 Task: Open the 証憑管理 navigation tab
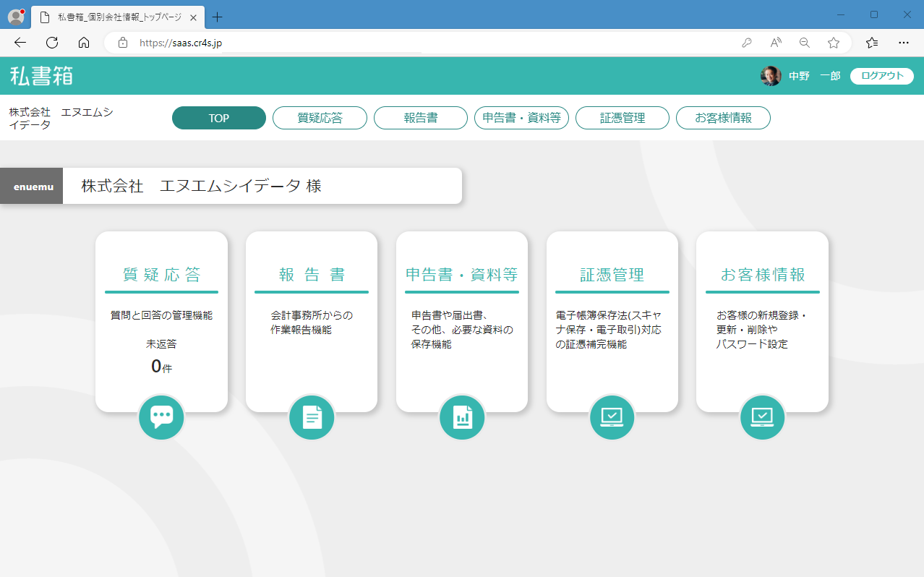(623, 118)
